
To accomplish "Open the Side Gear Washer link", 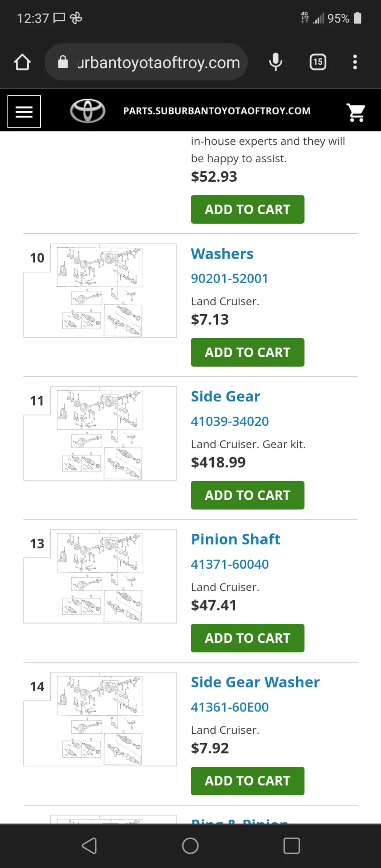I will (x=255, y=682).
